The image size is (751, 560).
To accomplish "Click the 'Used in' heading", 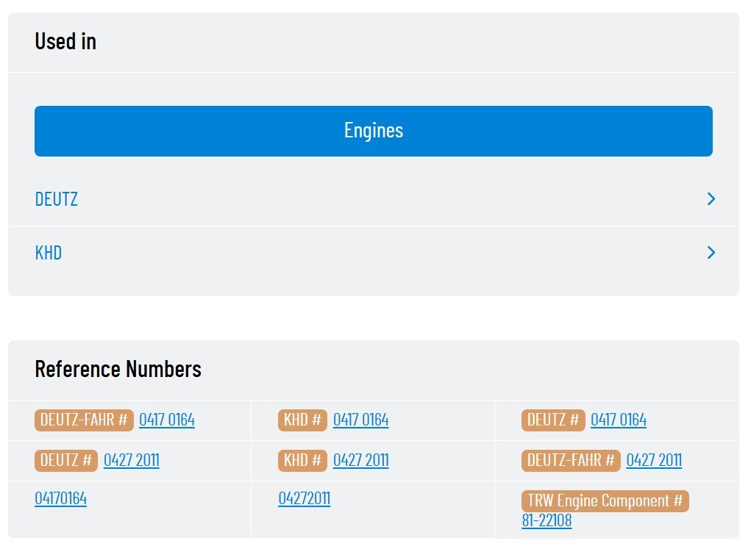I will [65, 41].
